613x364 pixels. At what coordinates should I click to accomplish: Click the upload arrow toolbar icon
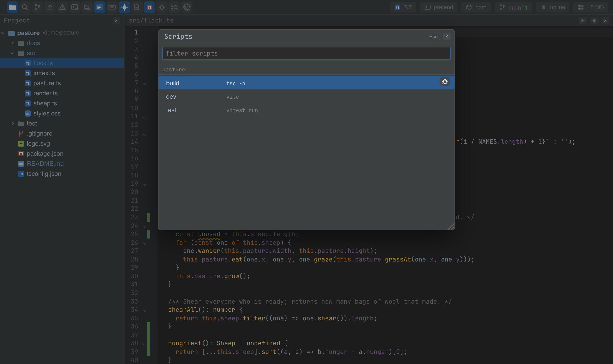coord(50,7)
